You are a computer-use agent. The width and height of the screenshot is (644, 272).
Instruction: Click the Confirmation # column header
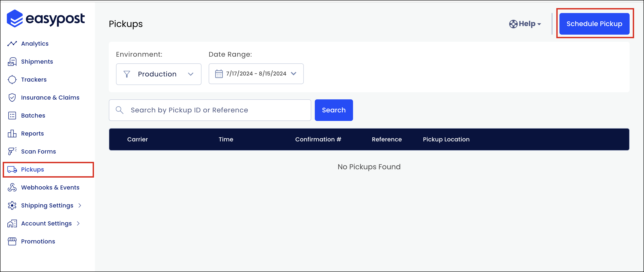click(318, 139)
